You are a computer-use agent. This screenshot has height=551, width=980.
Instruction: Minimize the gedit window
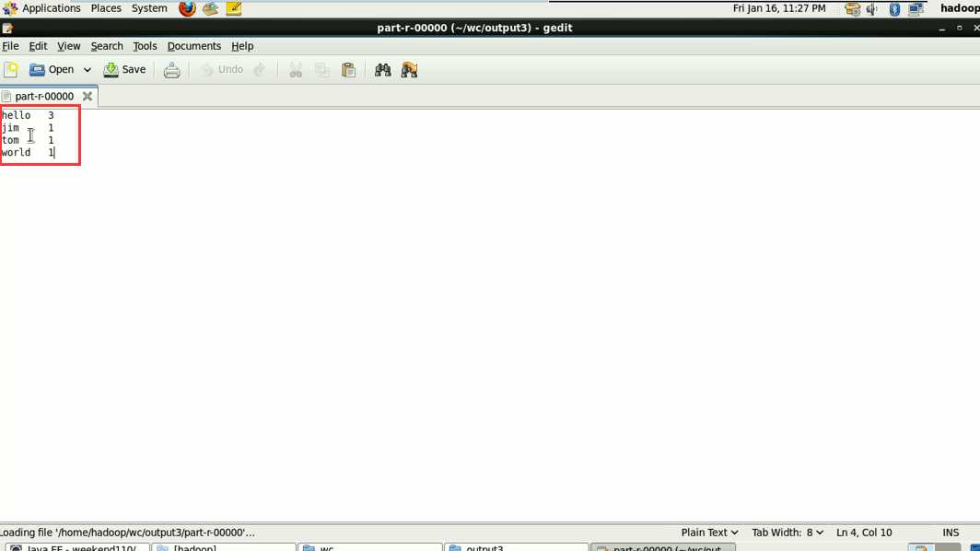tap(942, 29)
